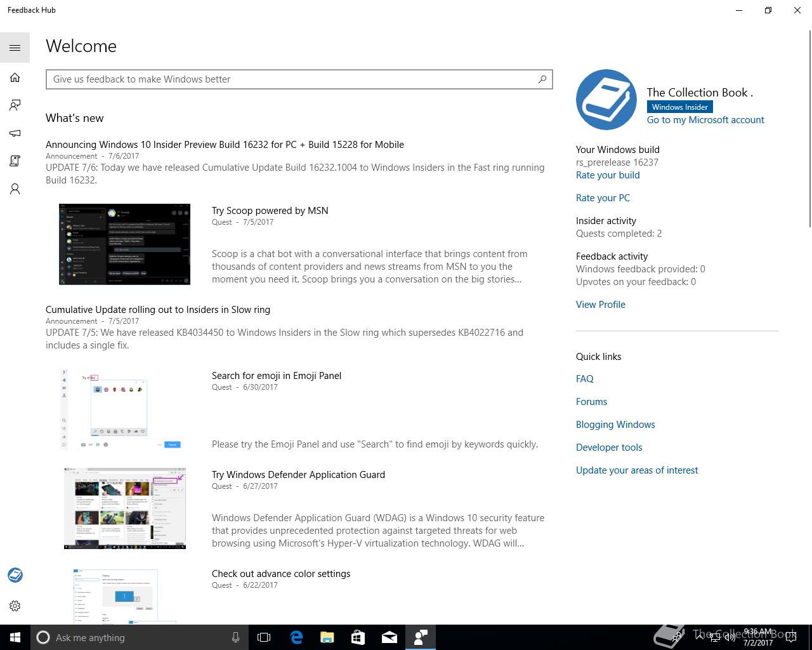
Task: Open File Explorer from taskbar
Action: click(x=327, y=637)
